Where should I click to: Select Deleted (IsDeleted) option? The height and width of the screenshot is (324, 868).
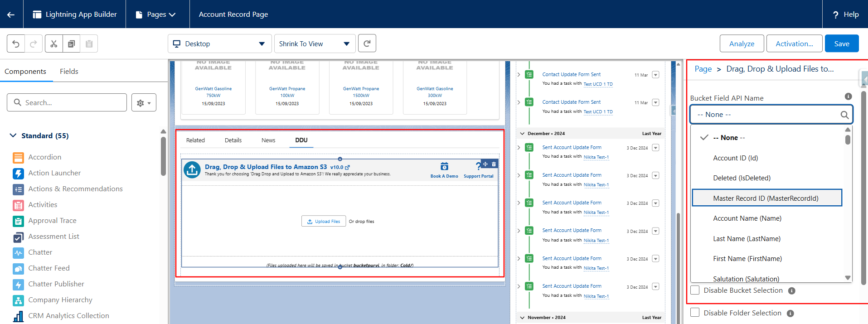pos(766,178)
